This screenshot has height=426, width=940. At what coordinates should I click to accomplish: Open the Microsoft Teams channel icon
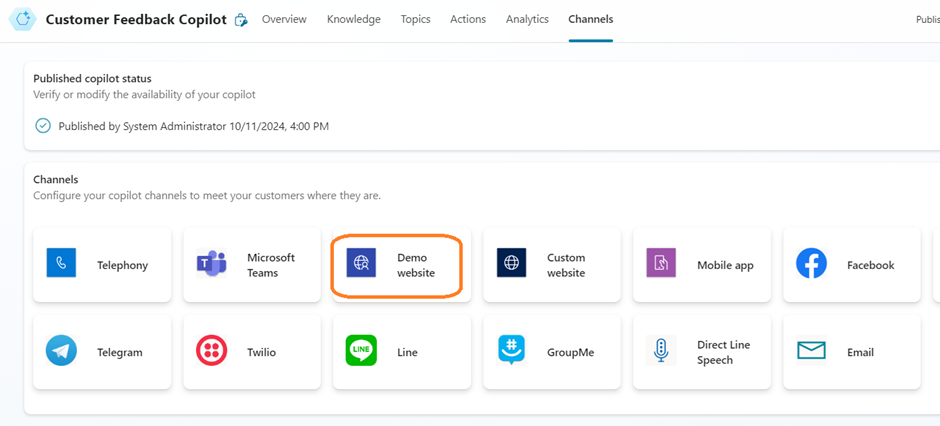pos(211,264)
